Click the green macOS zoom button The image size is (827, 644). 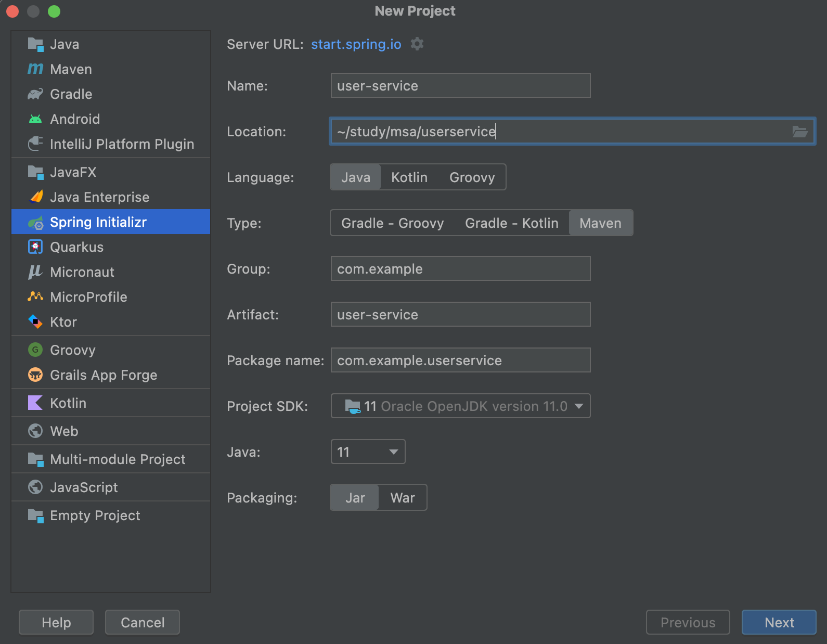click(x=54, y=11)
